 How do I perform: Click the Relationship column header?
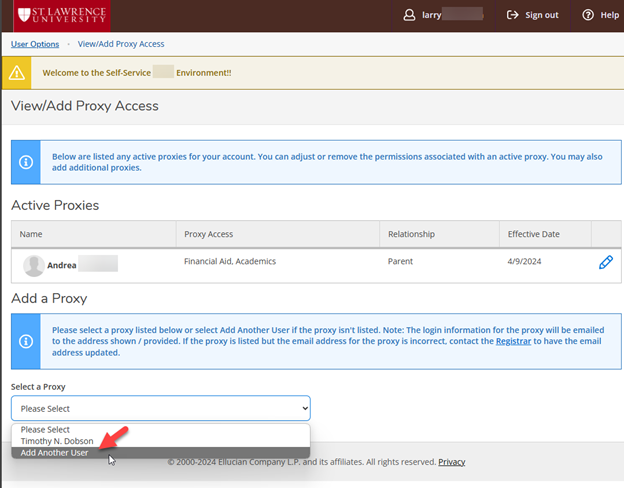pos(411,234)
